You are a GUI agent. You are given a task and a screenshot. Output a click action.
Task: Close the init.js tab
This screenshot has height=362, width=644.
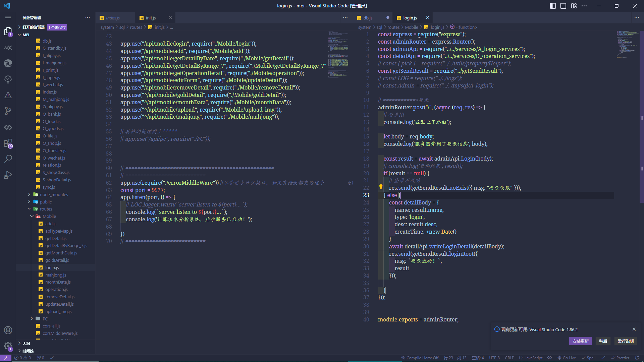[170, 18]
